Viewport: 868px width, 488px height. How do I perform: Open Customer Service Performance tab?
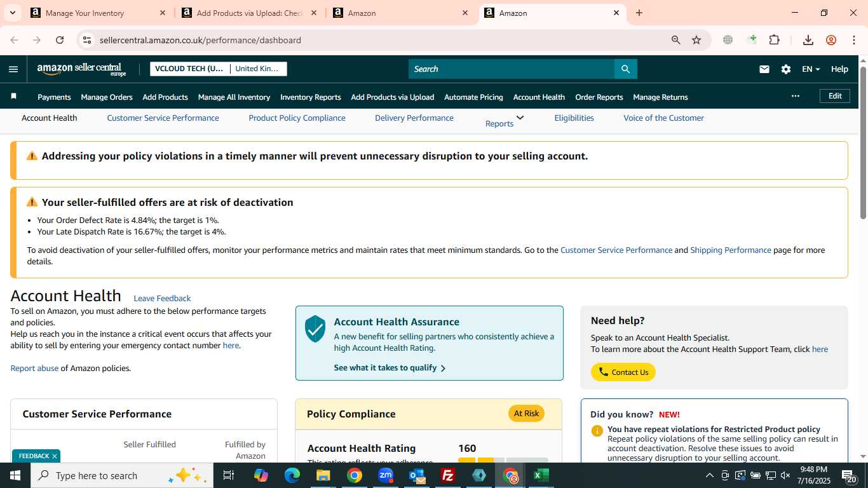point(163,118)
